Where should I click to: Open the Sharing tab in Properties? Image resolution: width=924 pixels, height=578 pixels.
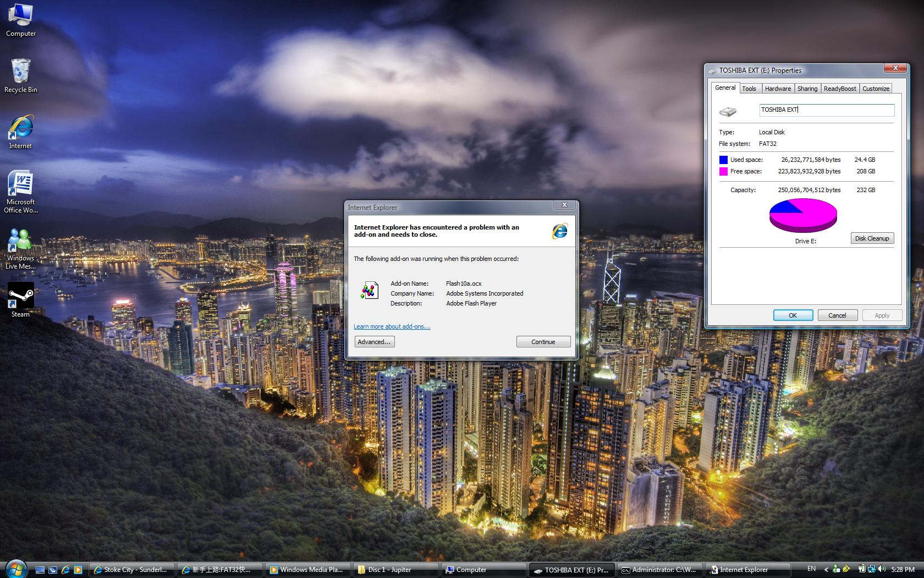(807, 89)
